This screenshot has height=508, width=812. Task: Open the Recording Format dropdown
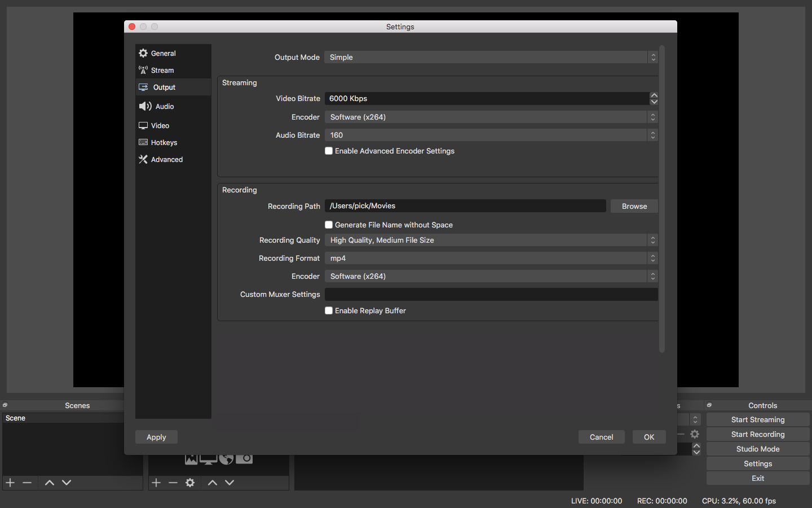(491, 258)
